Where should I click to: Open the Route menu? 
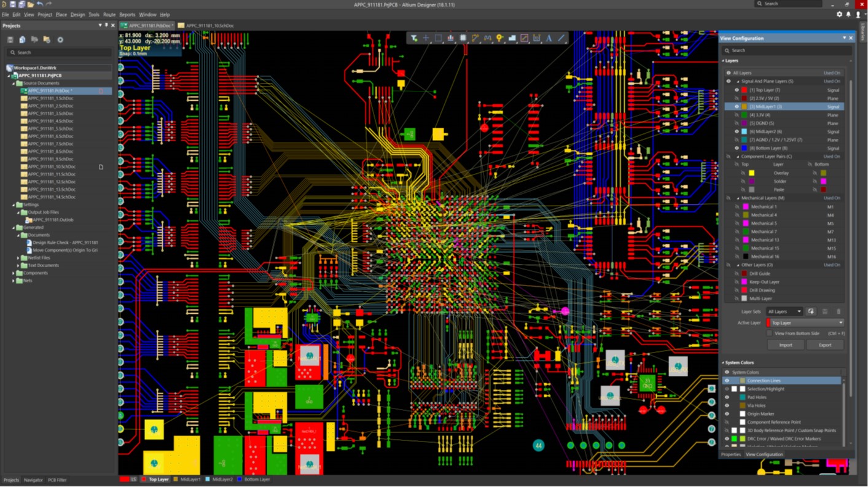tap(109, 15)
